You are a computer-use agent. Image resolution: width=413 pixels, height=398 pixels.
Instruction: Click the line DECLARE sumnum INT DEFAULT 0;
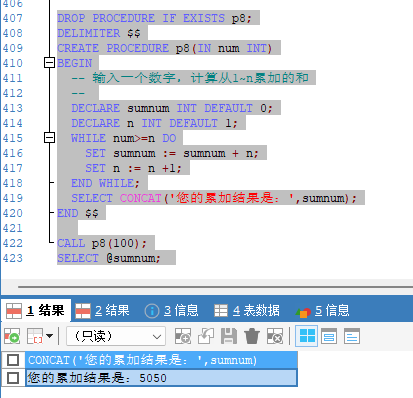[172, 108]
